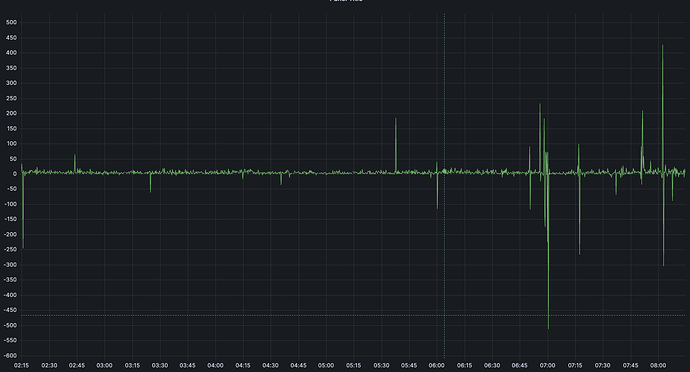Click the 05:00 time axis label
690x372 pixels.
tap(326, 365)
